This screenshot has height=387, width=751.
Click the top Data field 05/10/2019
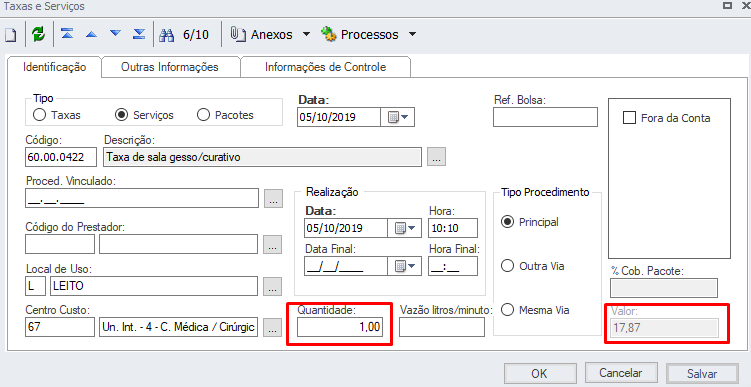339,117
